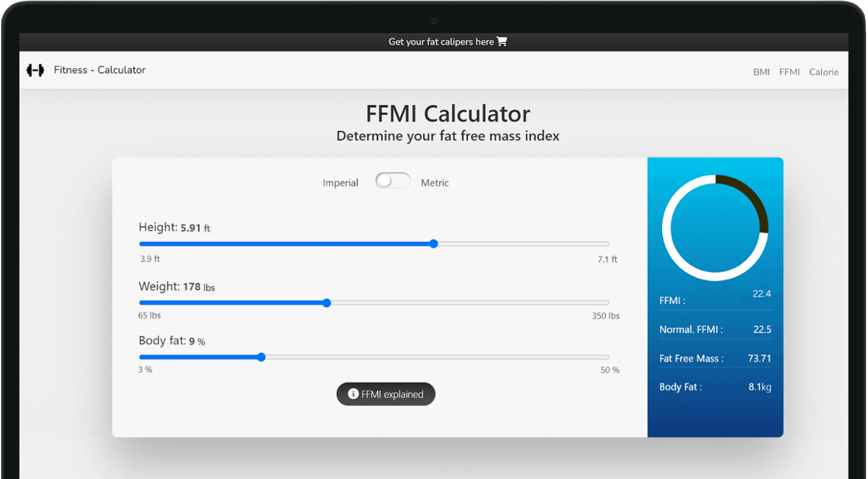Open the FFMI explained button
This screenshot has height=479, width=868.
(386, 394)
